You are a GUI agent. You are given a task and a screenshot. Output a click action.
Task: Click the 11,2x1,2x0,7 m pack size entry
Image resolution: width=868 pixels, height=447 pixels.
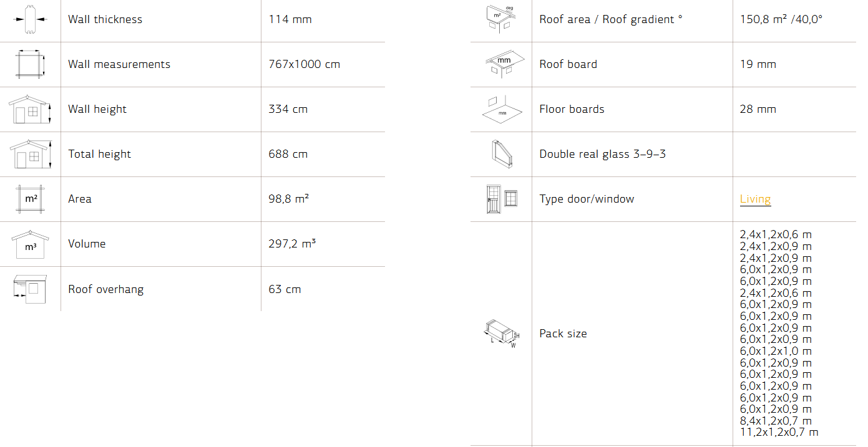(x=779, y=432)
